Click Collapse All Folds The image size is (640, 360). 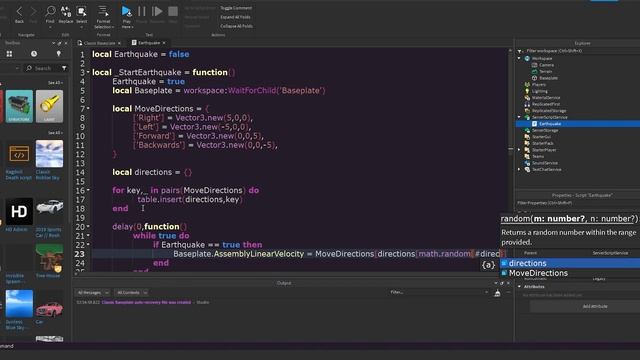[236, 26]
